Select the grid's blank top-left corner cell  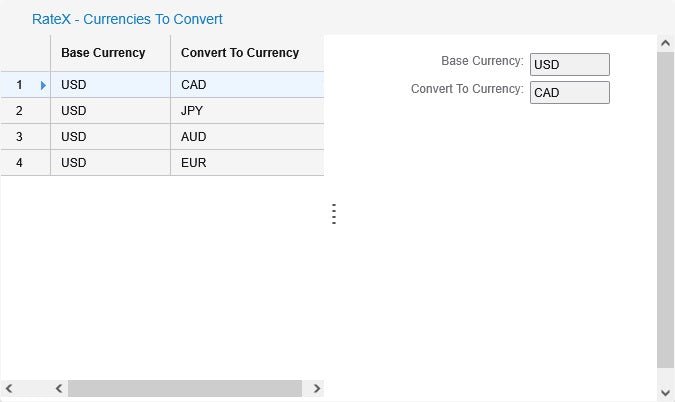pos(26,53)
